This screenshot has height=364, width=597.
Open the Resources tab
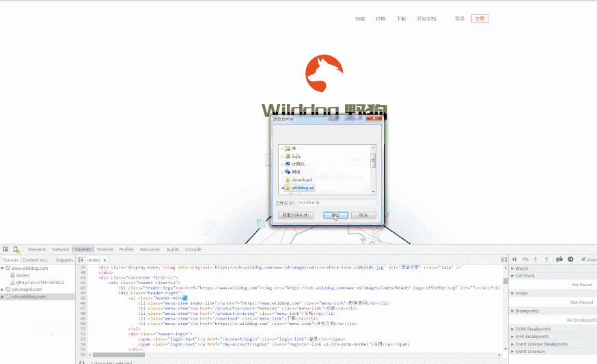[x=150, y=249]
